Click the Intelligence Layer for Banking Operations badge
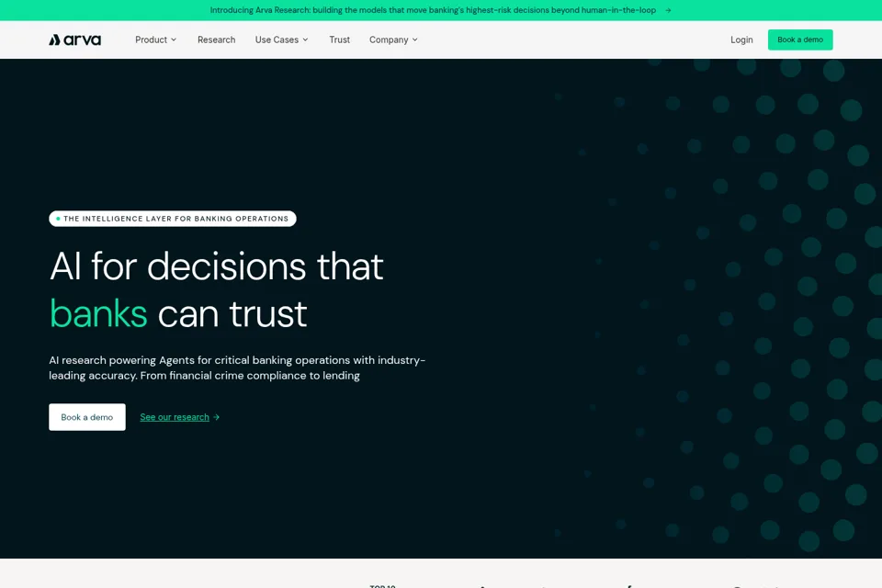882x588 pixels. (173, 219)
